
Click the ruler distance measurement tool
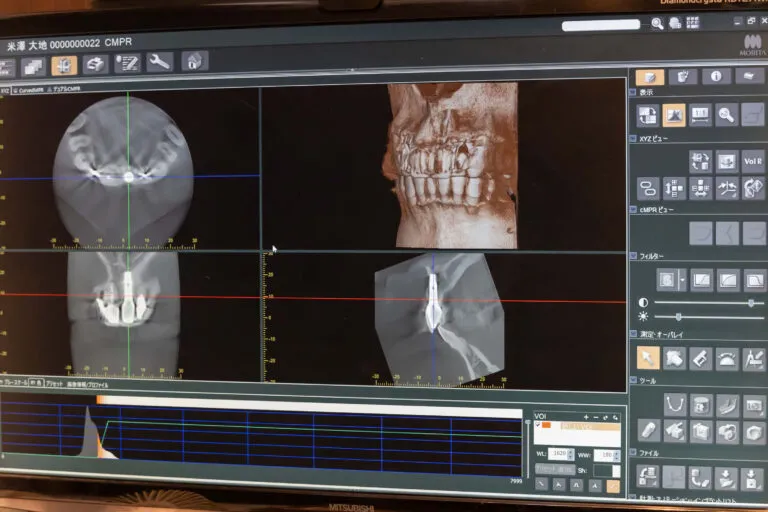(x=701, y=359)
